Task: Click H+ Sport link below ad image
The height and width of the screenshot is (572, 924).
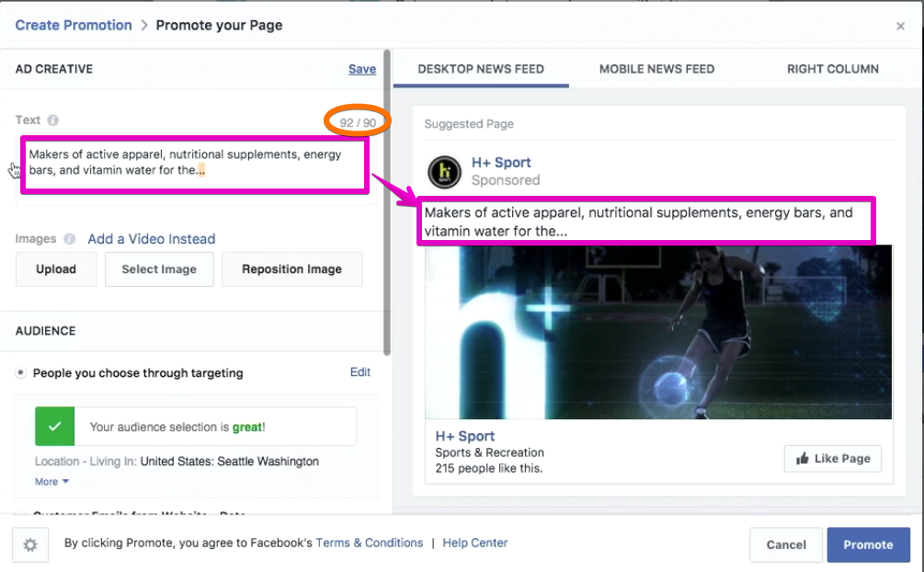Action: click(x=465, y=437)
